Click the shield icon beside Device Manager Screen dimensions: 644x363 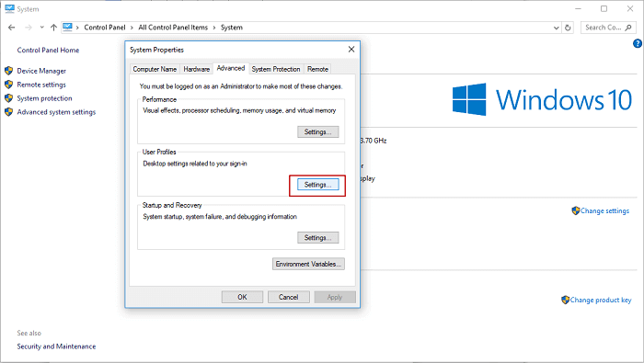click(x=8, y=71)
